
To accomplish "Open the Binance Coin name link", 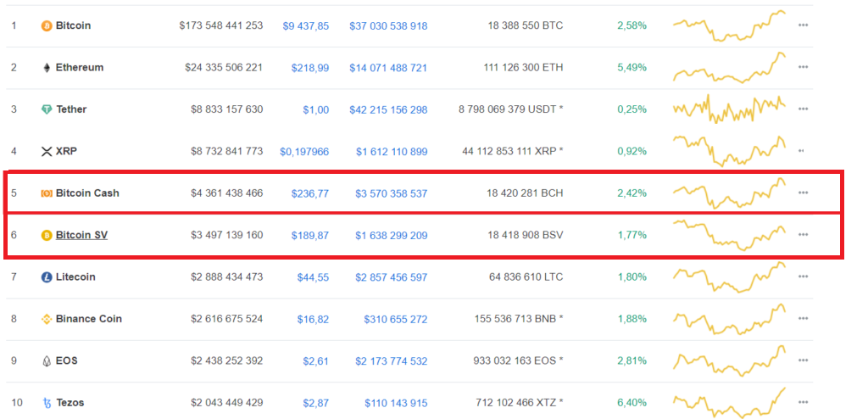I will (x=89, y=319).
